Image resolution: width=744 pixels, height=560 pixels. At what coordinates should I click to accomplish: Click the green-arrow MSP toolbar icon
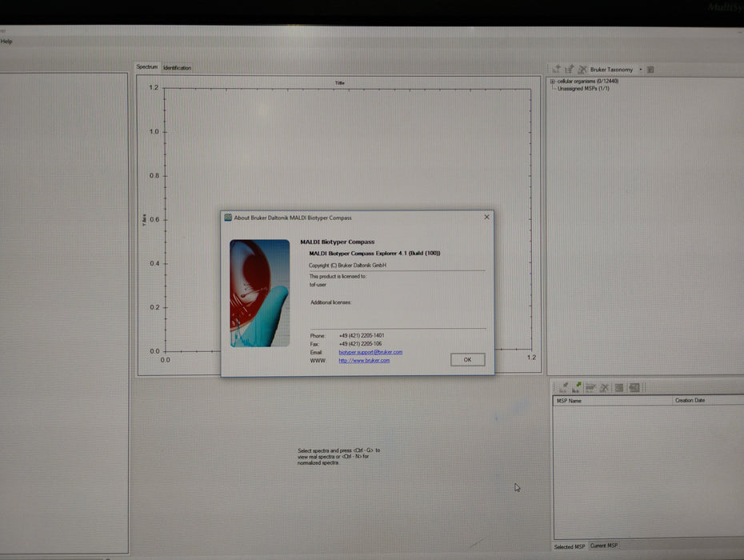577,387
